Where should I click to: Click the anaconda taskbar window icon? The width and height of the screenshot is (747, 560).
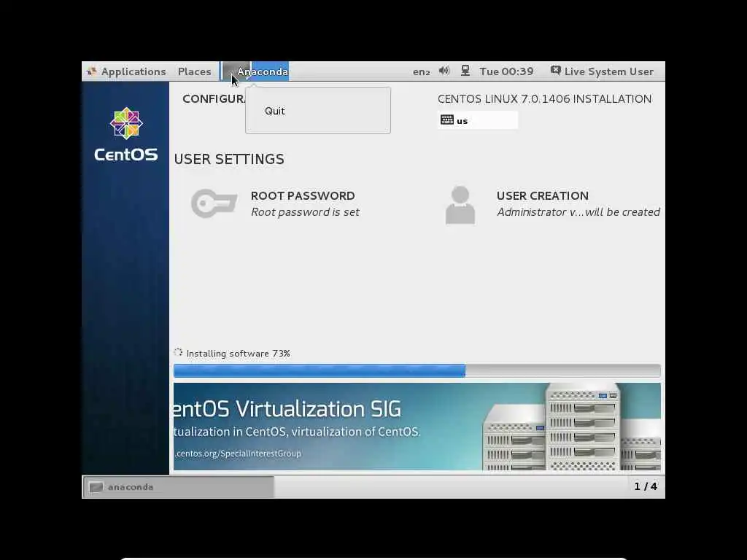point(96,486)
